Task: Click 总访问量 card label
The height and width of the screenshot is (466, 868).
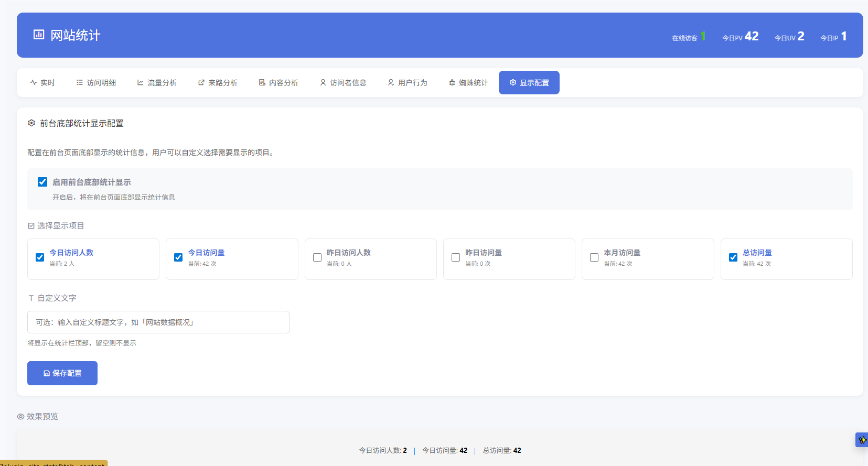Action: click(757, 253)
